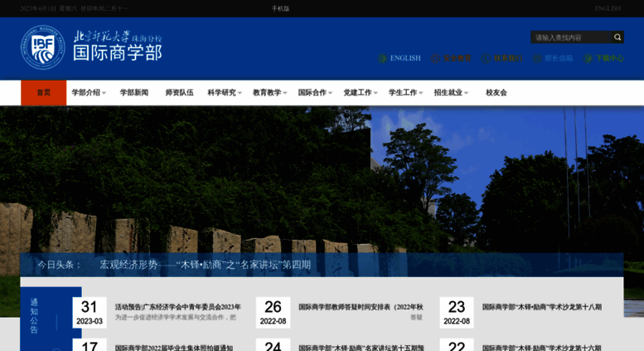Open the 通知公告 section tab
644x351 pixels.
34,316
